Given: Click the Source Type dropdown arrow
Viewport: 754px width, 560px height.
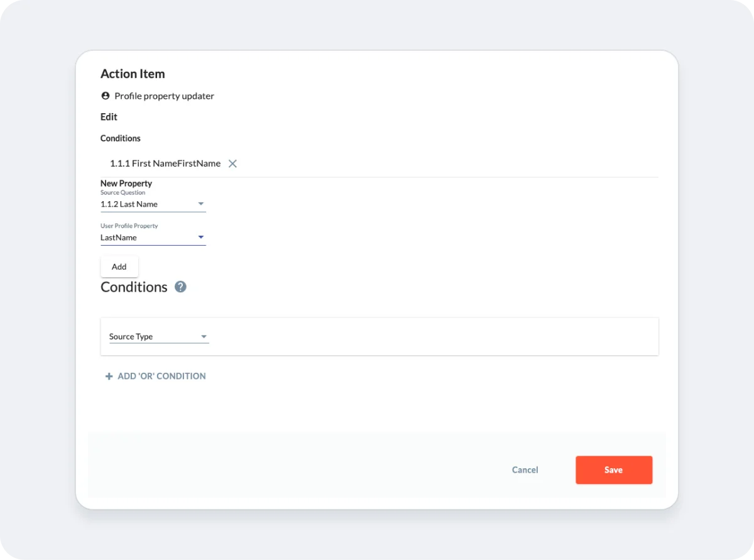Looking at the screenshot, I should (x=204, y=336).
